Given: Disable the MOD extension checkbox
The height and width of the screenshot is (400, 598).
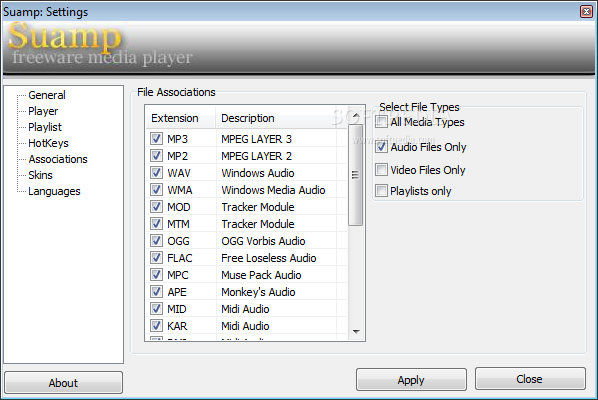Looking at the screenshot, I should tap(156, 207).
